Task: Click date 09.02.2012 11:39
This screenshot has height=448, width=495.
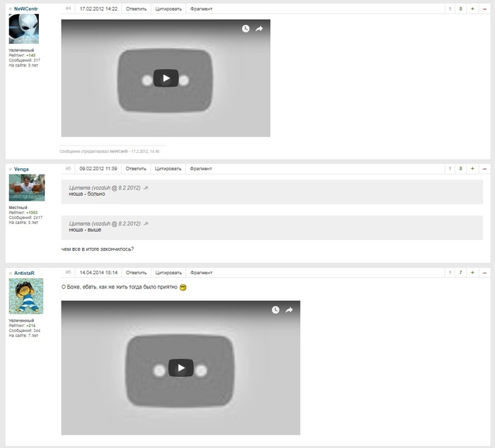Action: click(98, 169)
